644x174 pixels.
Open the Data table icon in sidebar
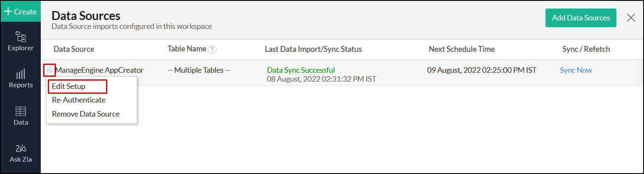coord(20,111)
